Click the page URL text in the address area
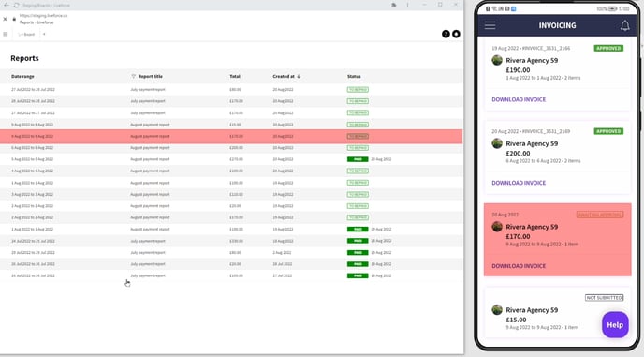 (44, 16)
